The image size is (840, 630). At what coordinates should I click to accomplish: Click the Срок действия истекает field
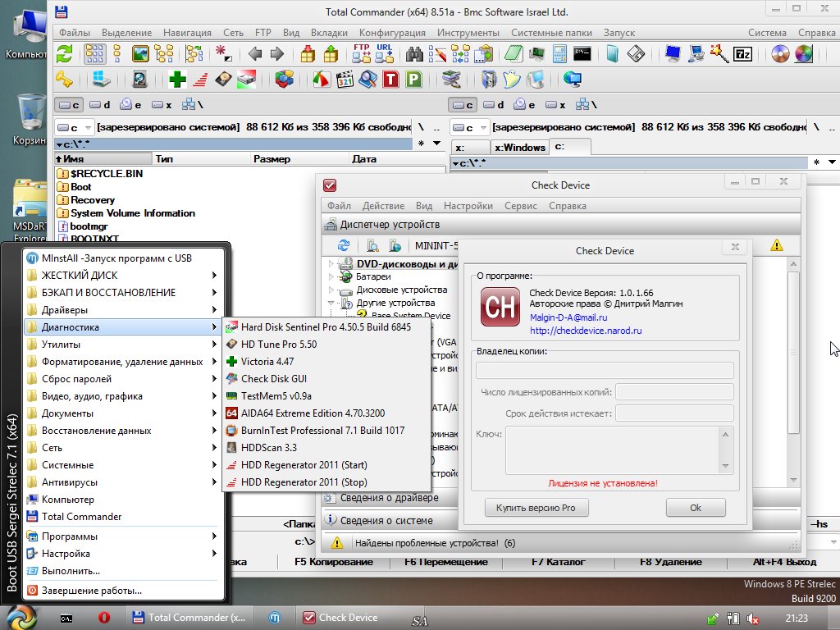pyautogui.click(x=674, y=413)
